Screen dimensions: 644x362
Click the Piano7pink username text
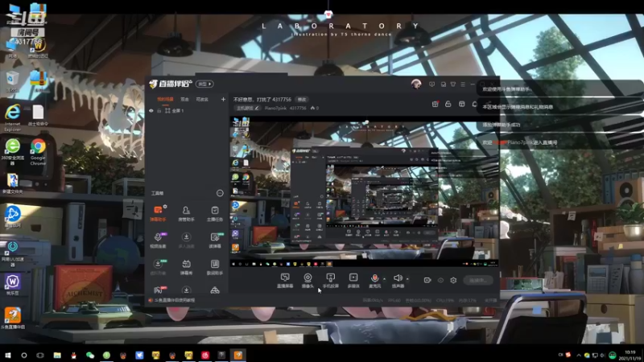(x=275, y=109)
